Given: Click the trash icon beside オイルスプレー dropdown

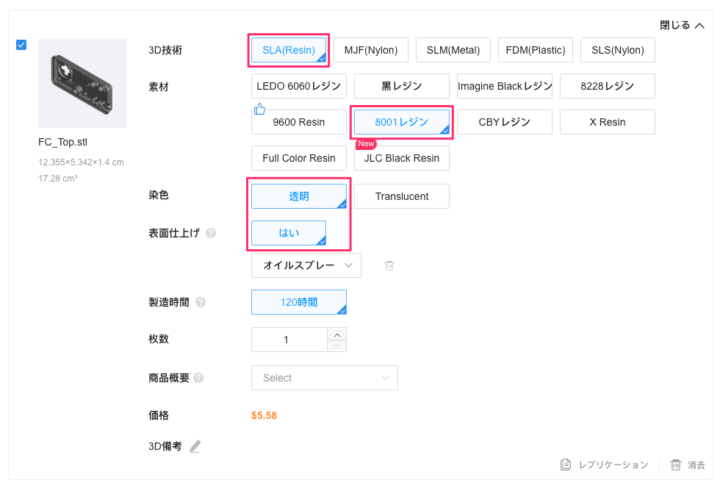Looking at the screenshot, I should pos(390,266).
